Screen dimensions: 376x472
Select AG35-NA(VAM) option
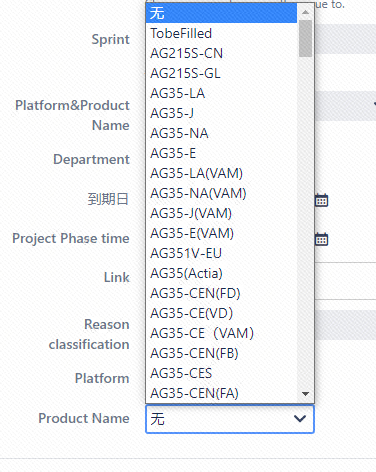(221, 193)
